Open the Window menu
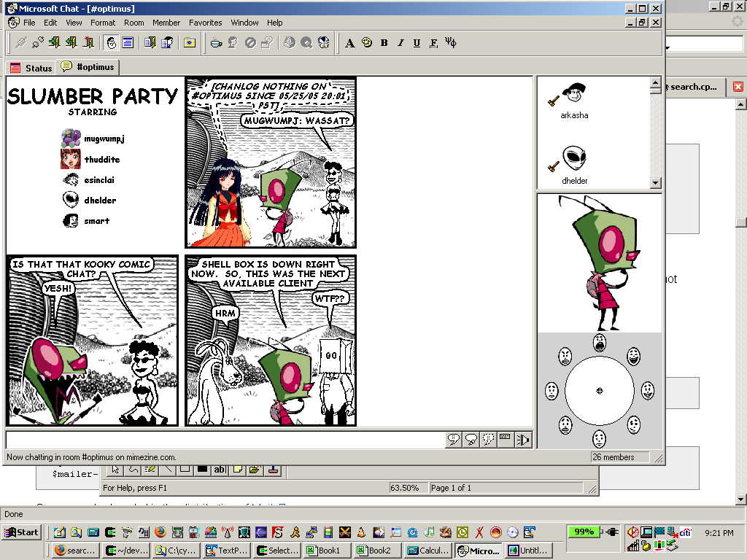Viewport: 747px width, 560px height. click(x=244, y=23)
